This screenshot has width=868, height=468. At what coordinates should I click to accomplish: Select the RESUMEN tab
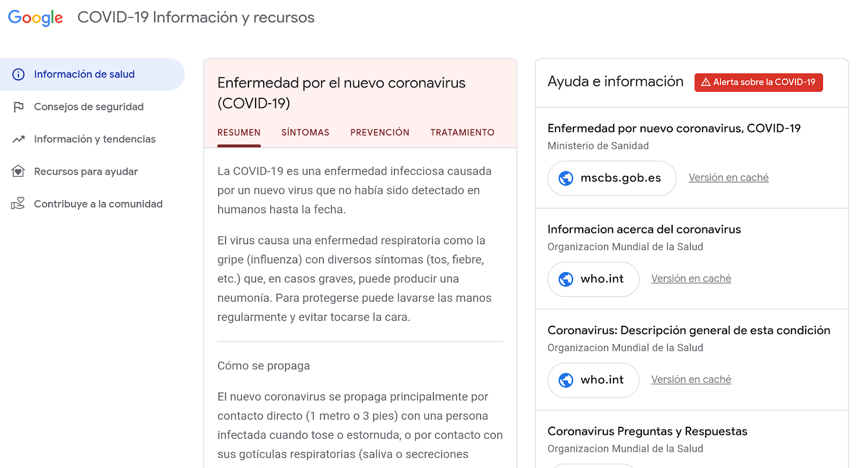tap(239, 132)
